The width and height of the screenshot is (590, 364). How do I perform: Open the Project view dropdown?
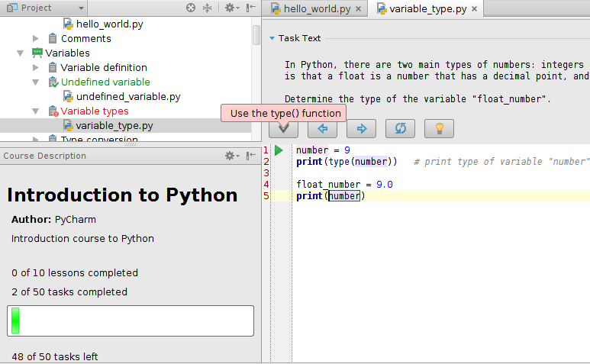81,8
